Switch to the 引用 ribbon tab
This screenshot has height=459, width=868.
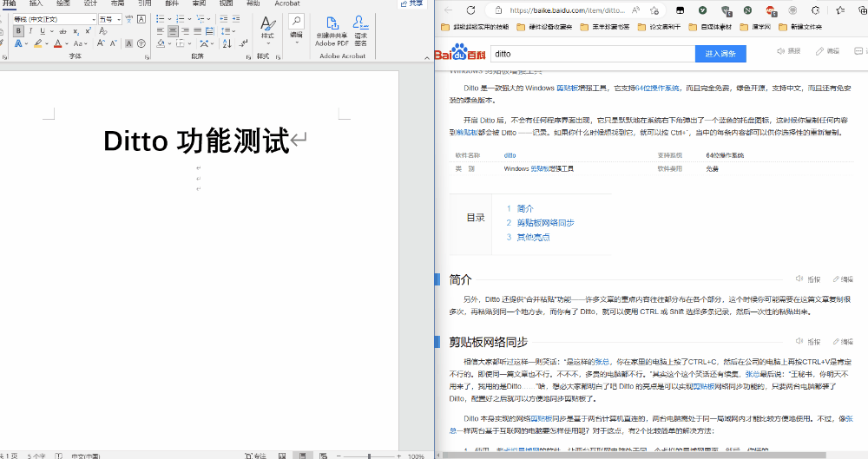pyautogui.click(x=144, y=3)
